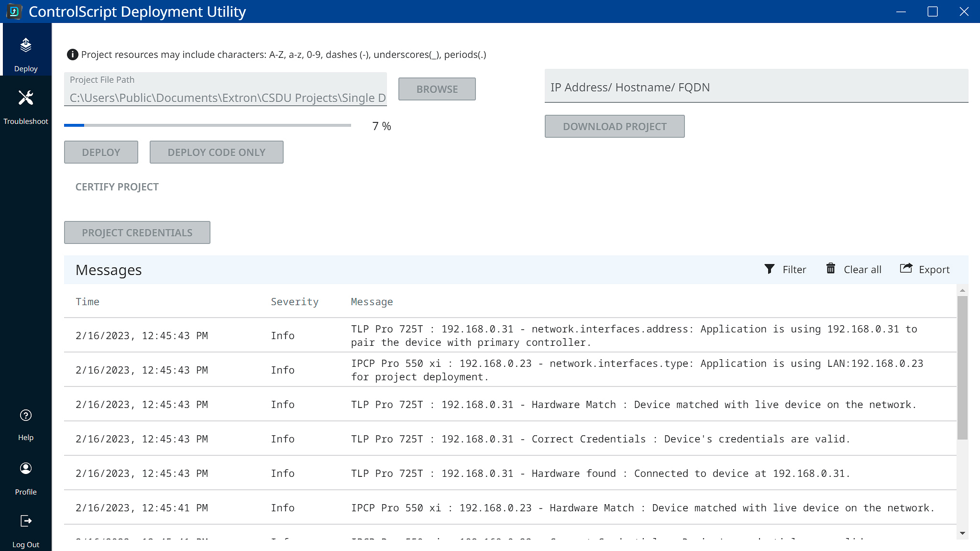
Task: Click the Export icon in Messages panel
Action: pyautogui.click(x=906, y=269)
